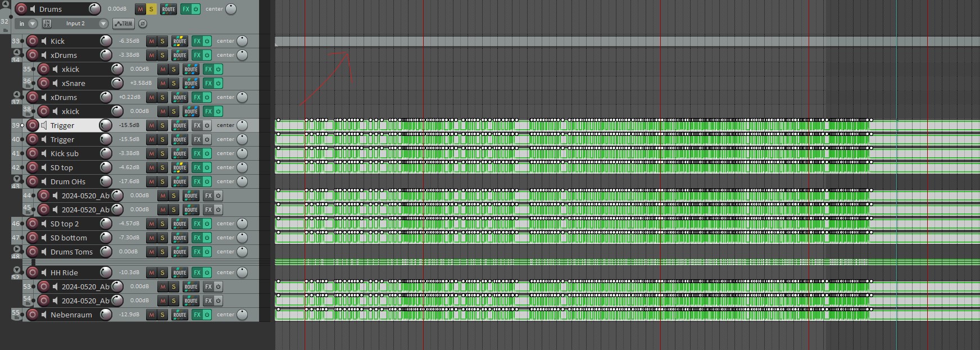Click the +3.58dB volume readout
980x350 pixels.
point(140,83)
